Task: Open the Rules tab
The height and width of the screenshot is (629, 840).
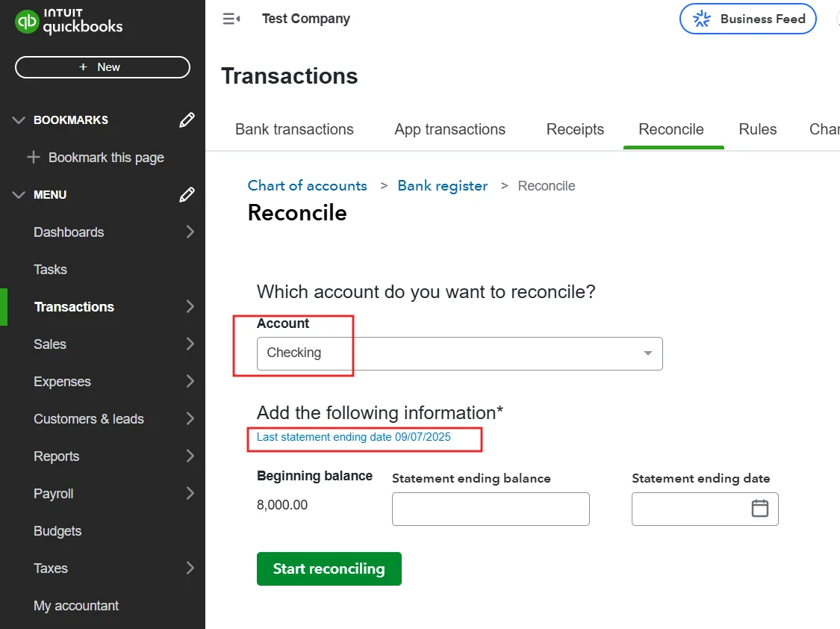Action: [x=757, y=129]
